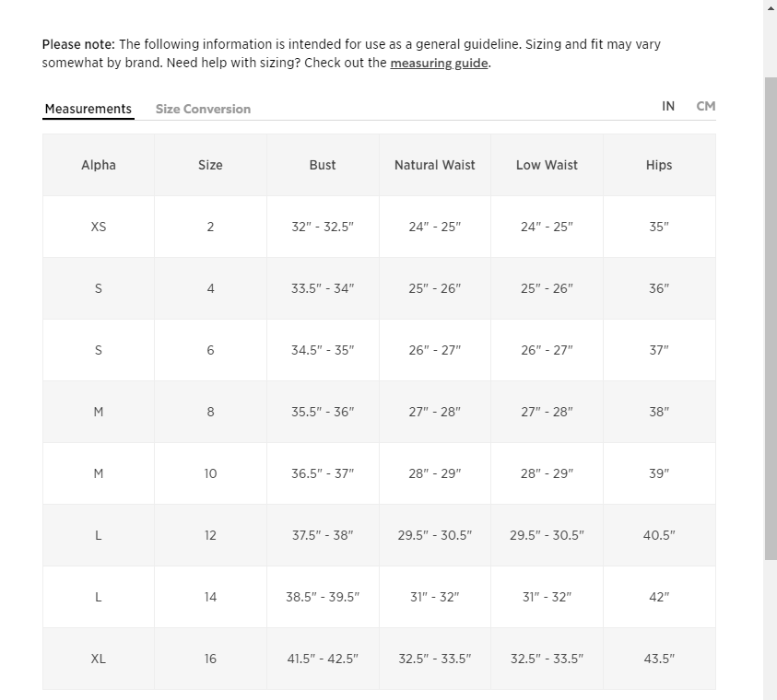Click the 38.5" - 39.5" bust cell

(x=323, y=597)
